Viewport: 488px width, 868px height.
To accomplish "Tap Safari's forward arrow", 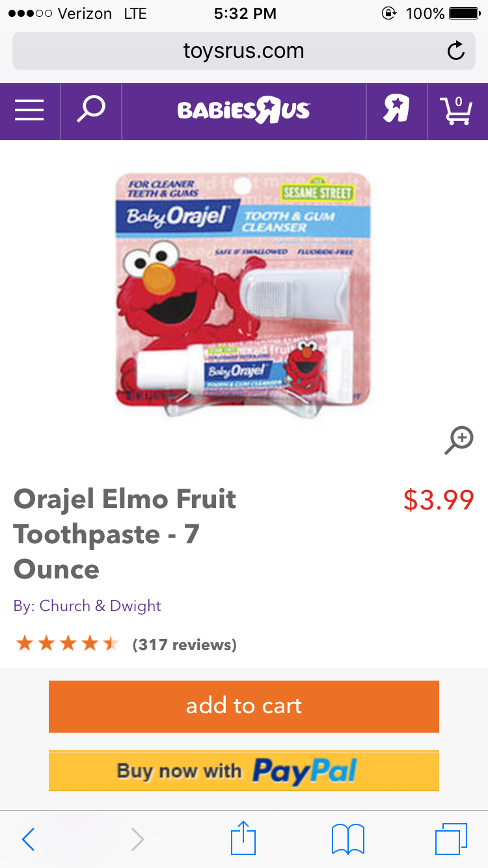I will coord(137,839).
